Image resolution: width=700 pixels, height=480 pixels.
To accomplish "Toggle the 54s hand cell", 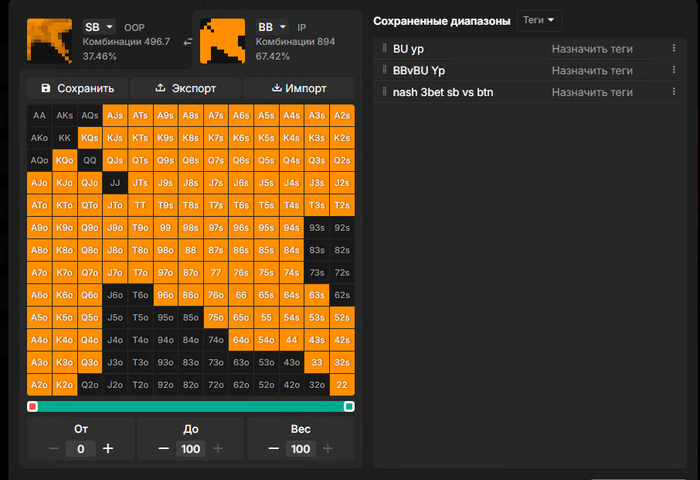I will [x=292, y=317].
